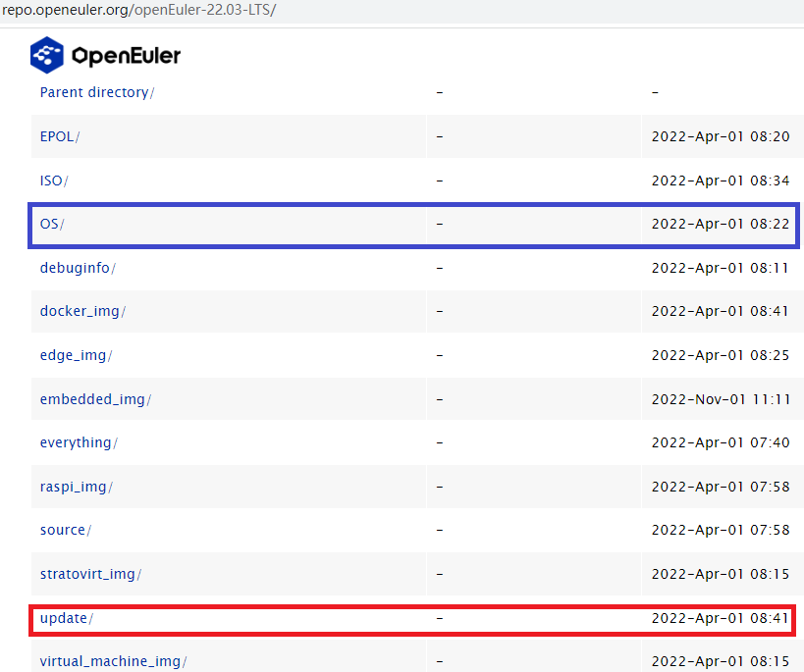Click repo.openeuler.org in the address bar

click(66, 10)
